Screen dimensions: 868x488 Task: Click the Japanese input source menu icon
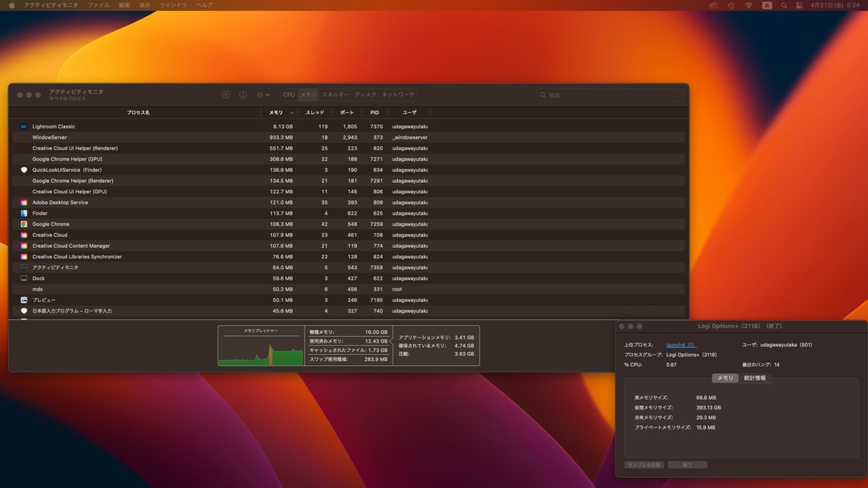click(x=766, y=5)
